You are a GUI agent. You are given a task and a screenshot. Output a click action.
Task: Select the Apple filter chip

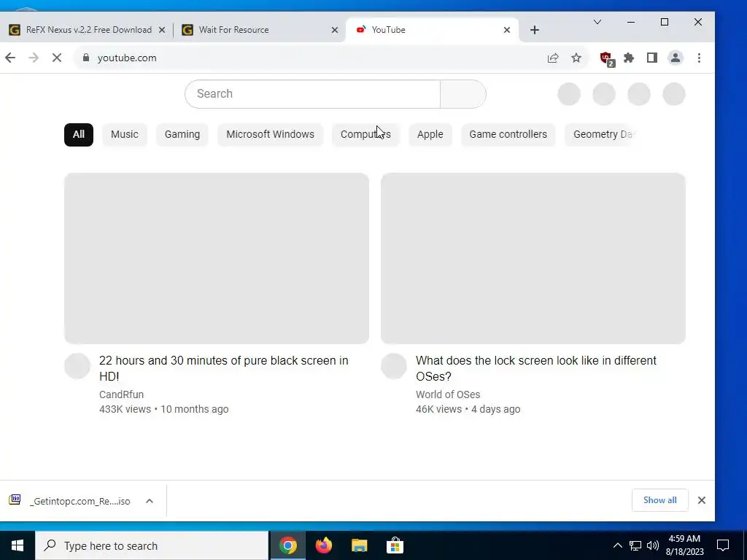pyautogui.click(x=430, y=134)
